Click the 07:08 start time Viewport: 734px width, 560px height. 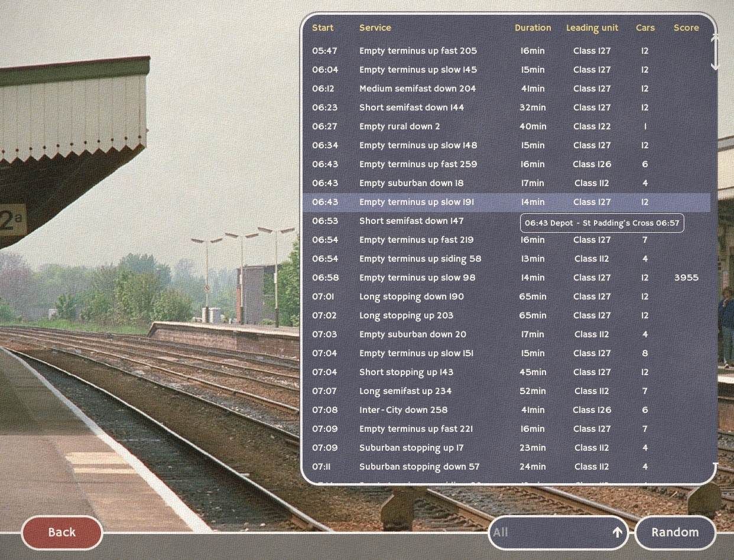coord(325,410)
